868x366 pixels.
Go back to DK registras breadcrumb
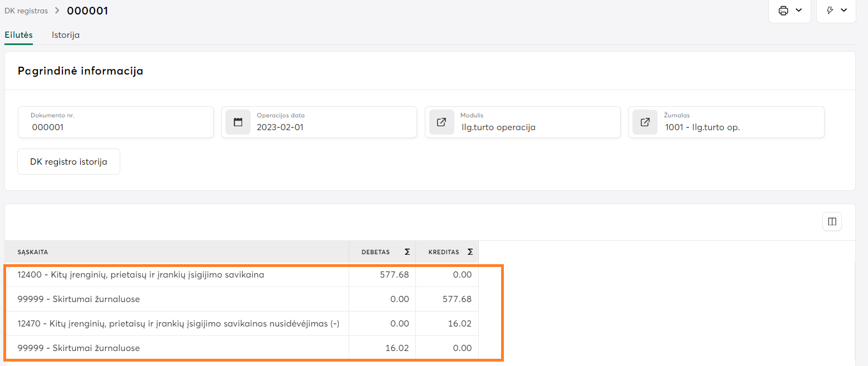pos(26,11)
